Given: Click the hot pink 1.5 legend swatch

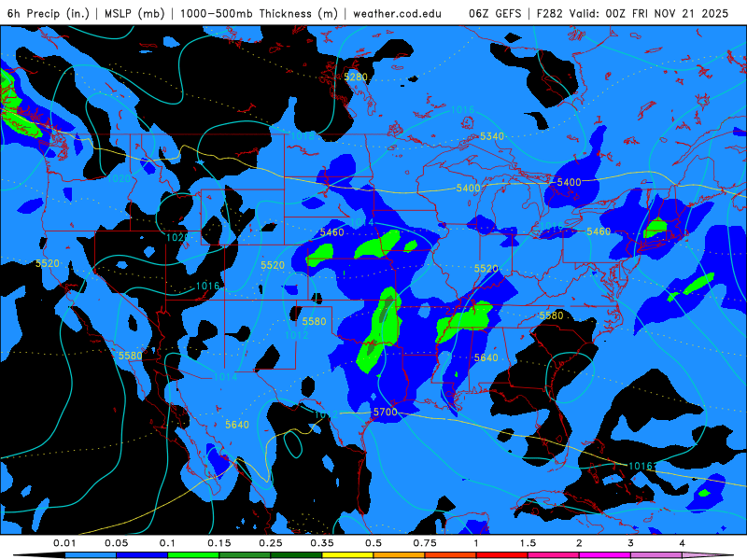Looking at the screenshot, I should (554, 555).
